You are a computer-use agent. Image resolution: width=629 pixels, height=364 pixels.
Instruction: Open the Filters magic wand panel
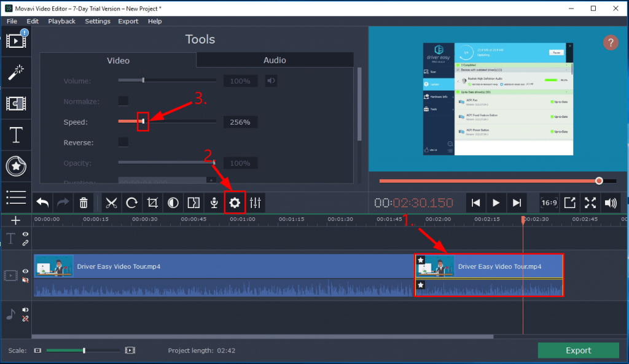pos(16,72)
